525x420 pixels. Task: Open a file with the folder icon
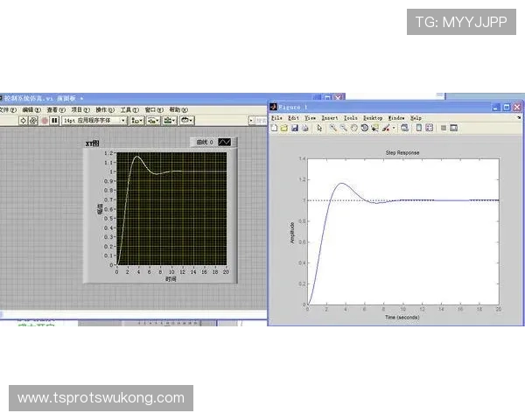pos(284,128)
